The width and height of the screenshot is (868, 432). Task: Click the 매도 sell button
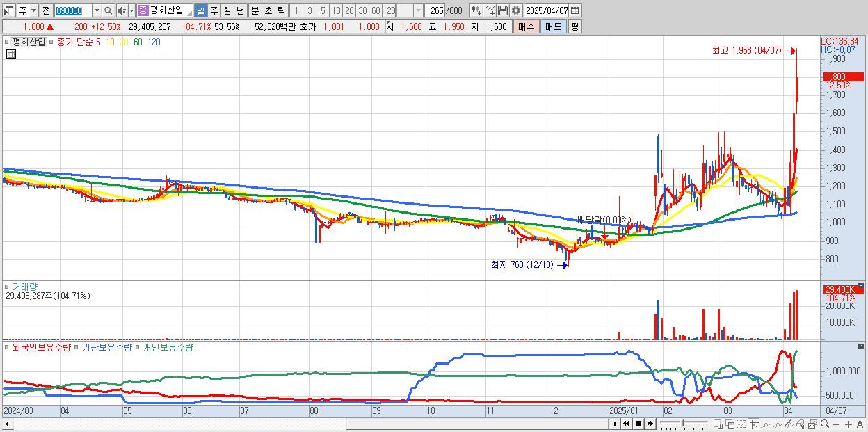[x=553, y=26]
